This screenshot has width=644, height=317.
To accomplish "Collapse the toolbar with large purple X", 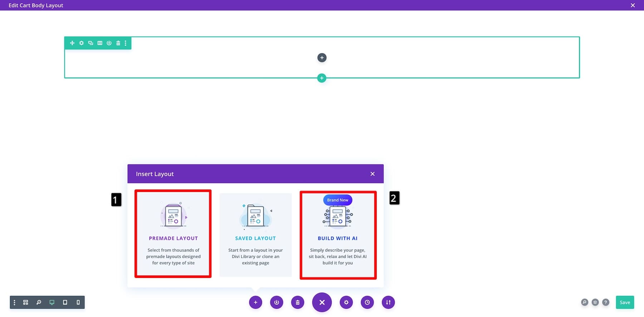I will pyautogui.click(x=322, y=302).
